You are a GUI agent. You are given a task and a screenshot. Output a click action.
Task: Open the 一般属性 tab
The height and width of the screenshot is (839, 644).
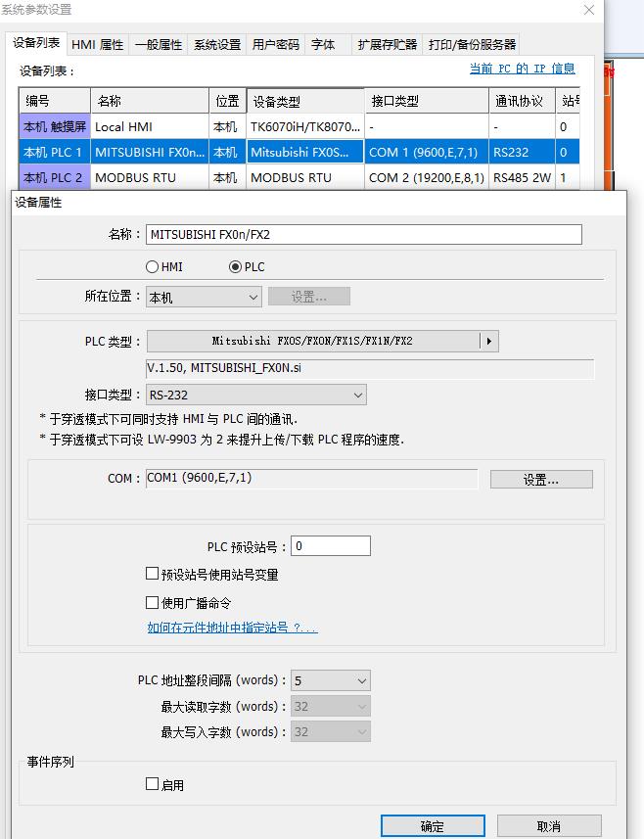click(159, 44)
